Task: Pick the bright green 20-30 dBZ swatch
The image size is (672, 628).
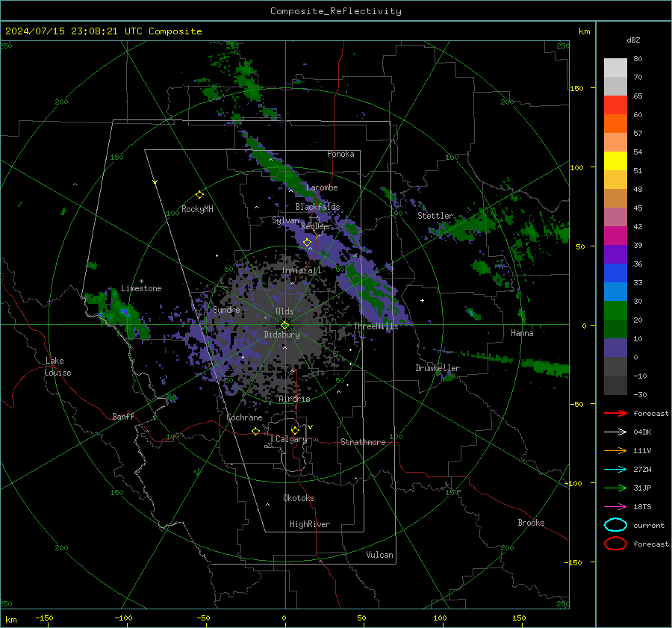Action: 615,311
